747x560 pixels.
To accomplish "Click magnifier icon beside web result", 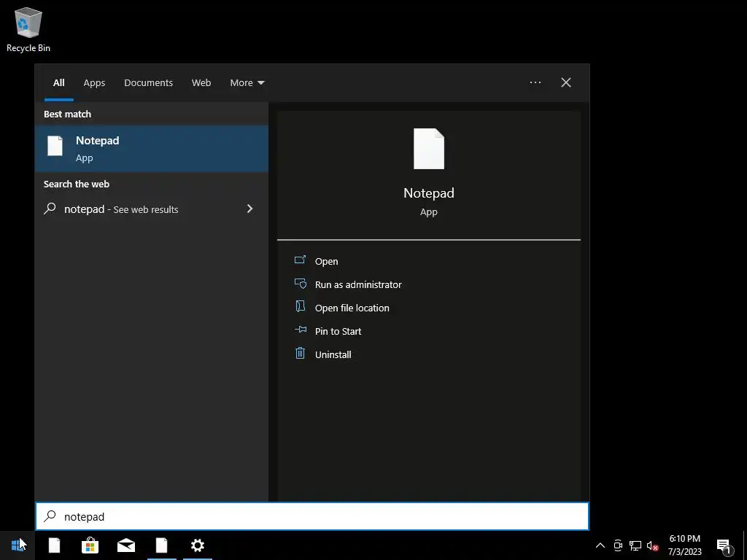I will [x=50, y=209].
